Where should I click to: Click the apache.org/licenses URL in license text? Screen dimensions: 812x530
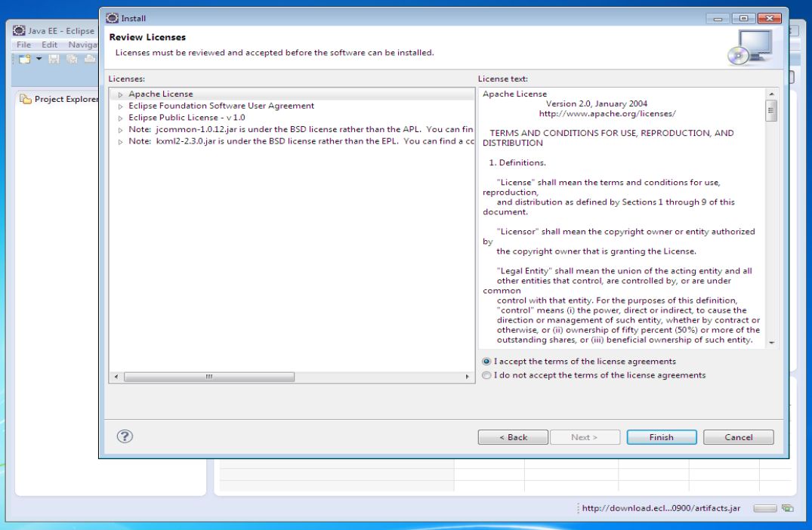(607, 113)
